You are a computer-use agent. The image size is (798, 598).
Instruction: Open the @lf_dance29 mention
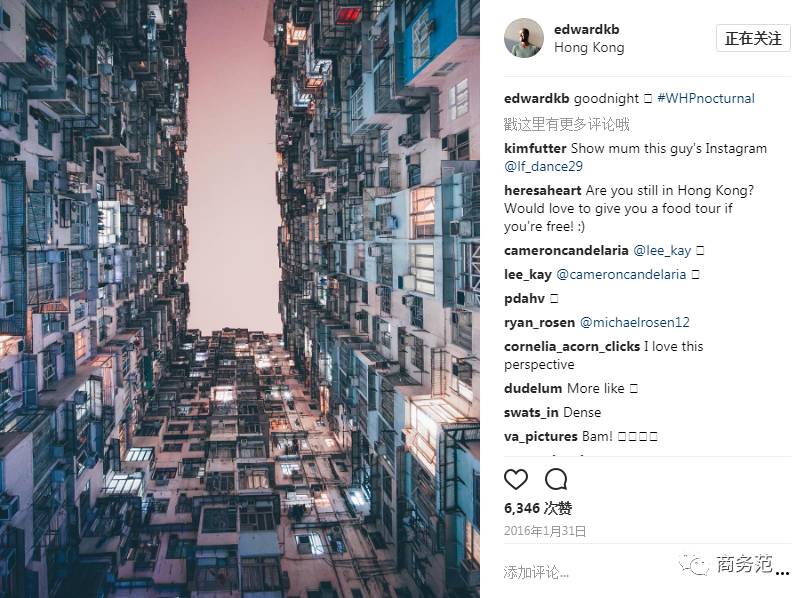coord(543,166)
